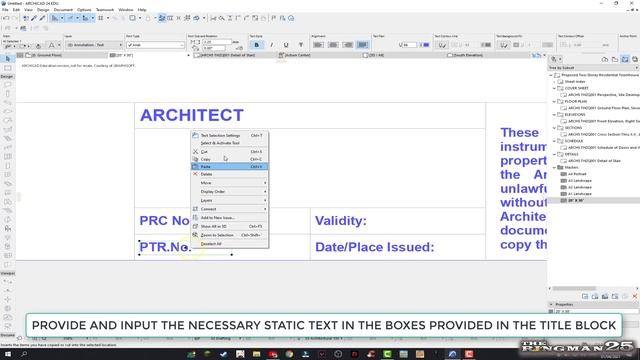Click the Pick Up Parameters eyedropper icon
Screen dimensions: 640x360
tap(34, 18)
